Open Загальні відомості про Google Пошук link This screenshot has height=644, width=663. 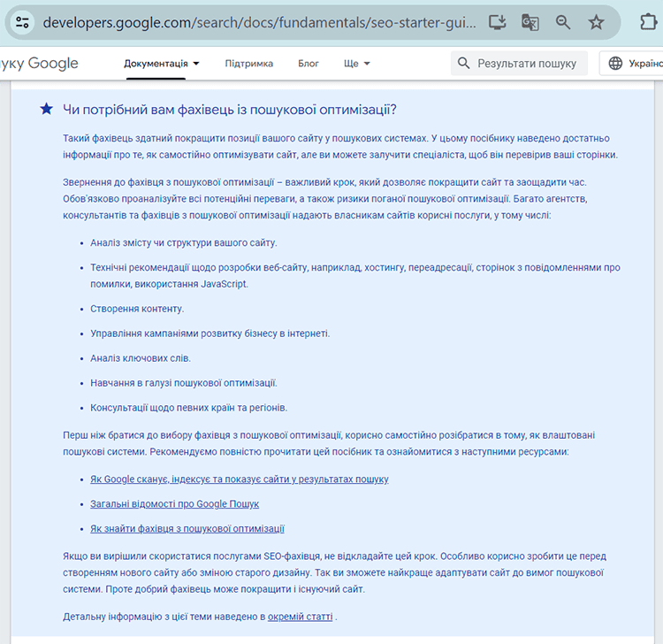pyautogui.click(x=174, y=503)
